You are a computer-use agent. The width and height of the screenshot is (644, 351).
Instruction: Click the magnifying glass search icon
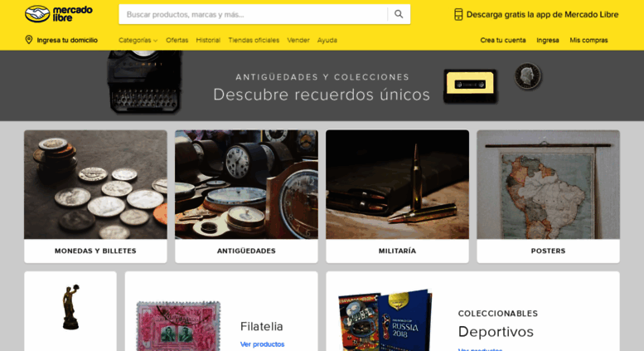tap(399, 14)
